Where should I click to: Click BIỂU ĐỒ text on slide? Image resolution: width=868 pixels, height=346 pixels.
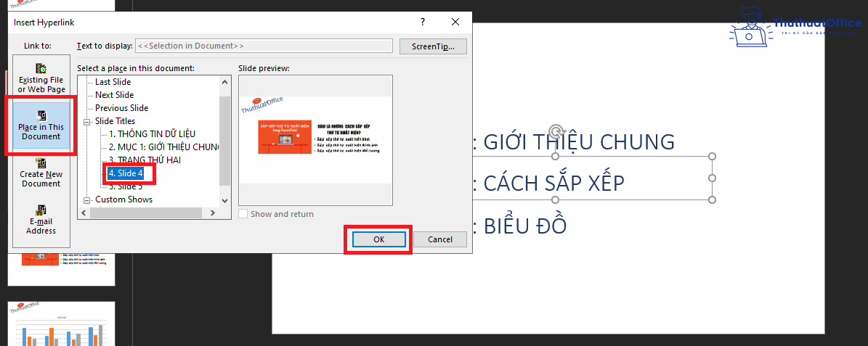[x=524, y=225]
